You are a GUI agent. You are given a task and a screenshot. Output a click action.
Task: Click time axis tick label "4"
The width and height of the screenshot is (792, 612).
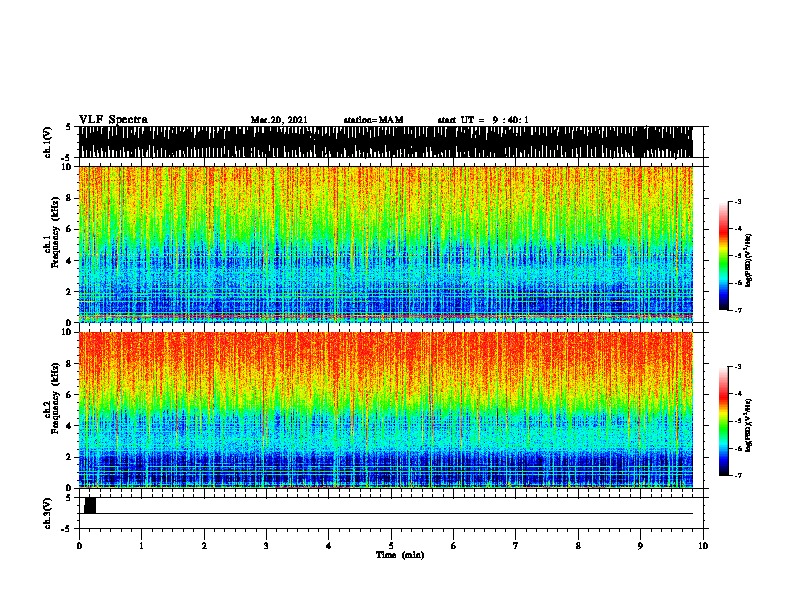[x=329, y=546]
